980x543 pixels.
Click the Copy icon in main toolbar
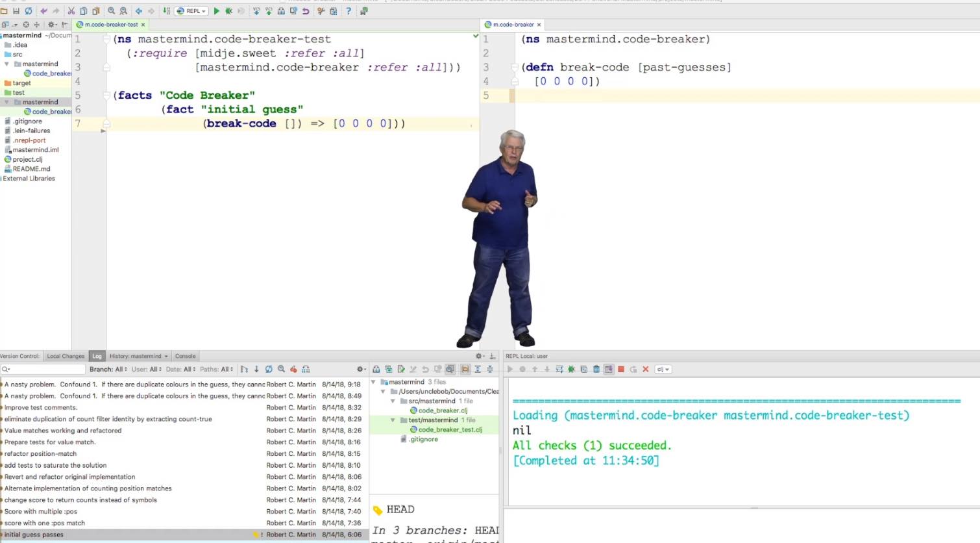[84, 11]
